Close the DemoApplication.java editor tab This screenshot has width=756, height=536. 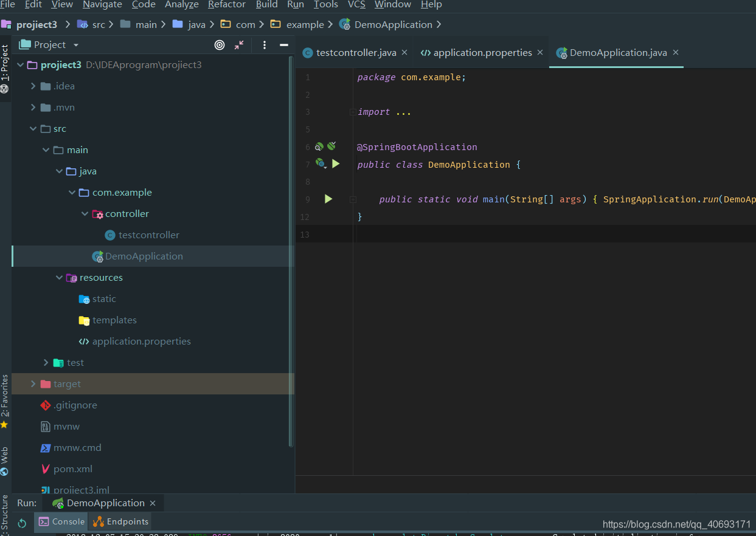click(676, 53)
